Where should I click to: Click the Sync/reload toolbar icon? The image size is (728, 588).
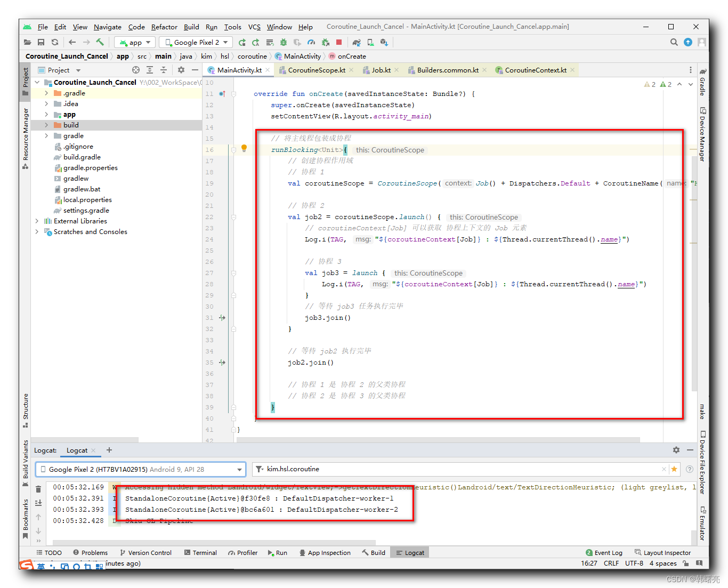click(55, 42)
